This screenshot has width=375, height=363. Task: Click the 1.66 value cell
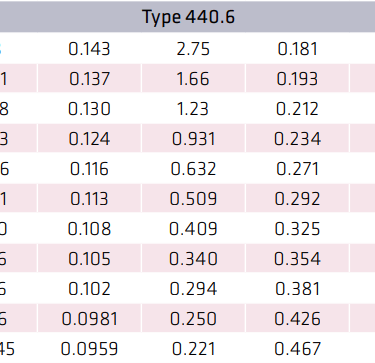pos(193,79)
